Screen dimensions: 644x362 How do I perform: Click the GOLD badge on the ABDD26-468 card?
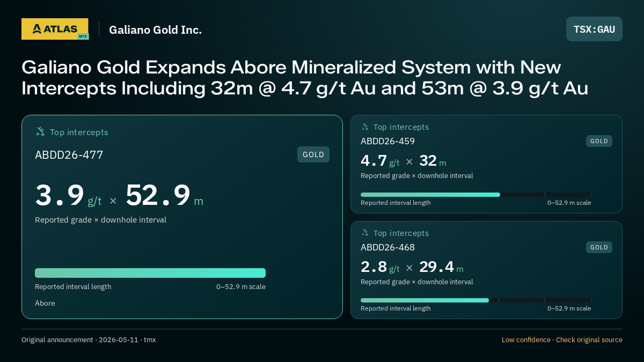[599, 247]
